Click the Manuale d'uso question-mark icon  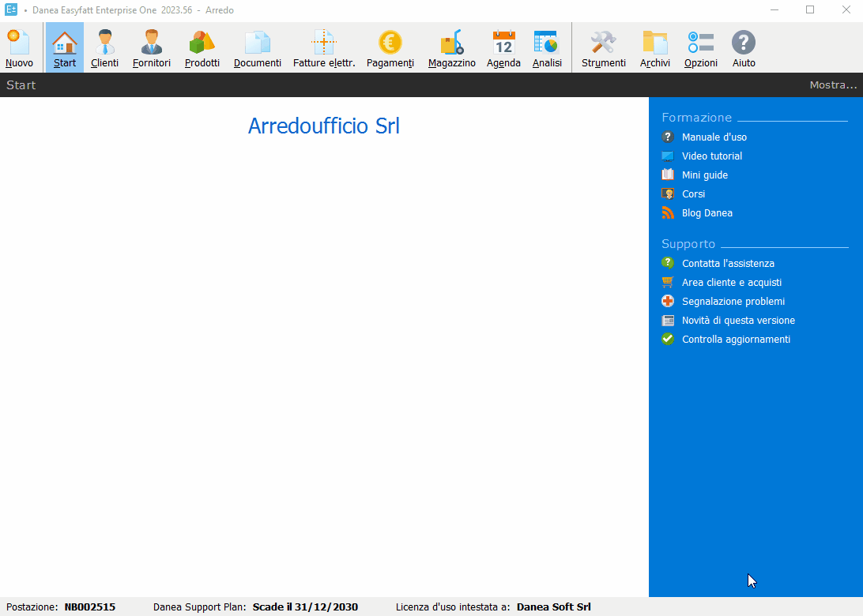668,137
